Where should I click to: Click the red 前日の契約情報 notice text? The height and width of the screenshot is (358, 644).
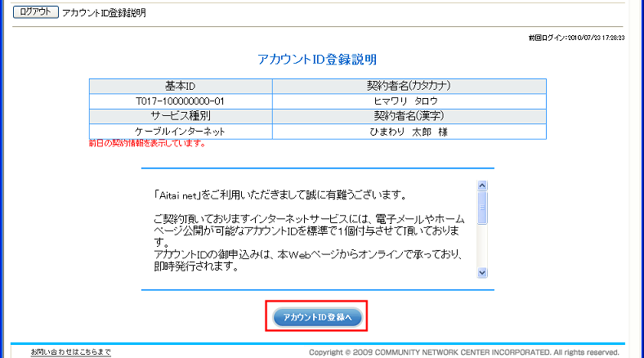click(147, 144)
